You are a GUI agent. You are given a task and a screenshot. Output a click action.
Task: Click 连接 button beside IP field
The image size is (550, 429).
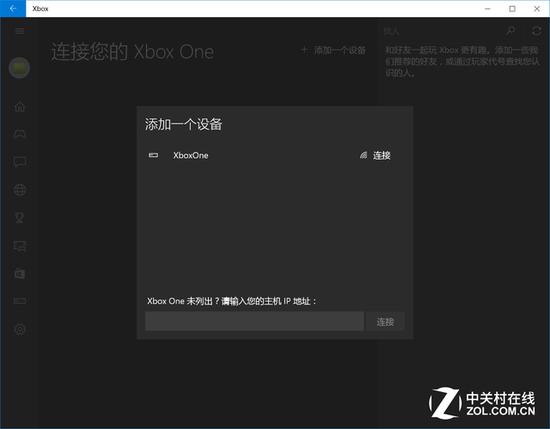point(385,321)
